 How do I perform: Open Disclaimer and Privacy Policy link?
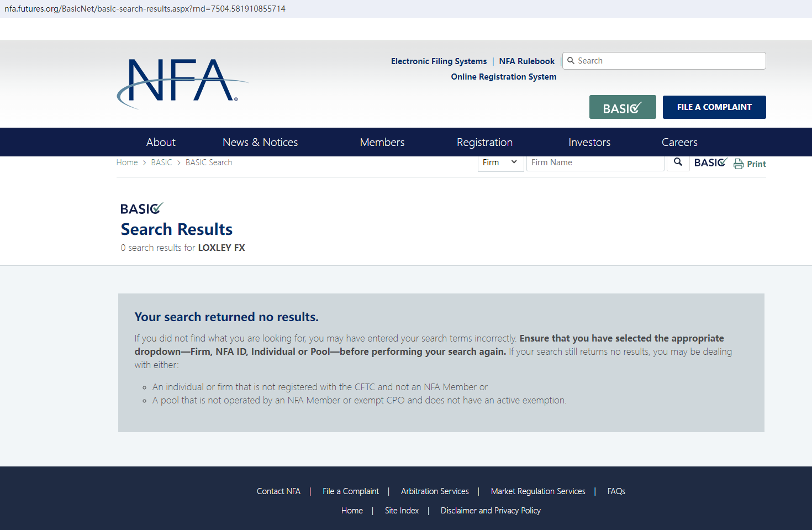click(x=491, y=511)
